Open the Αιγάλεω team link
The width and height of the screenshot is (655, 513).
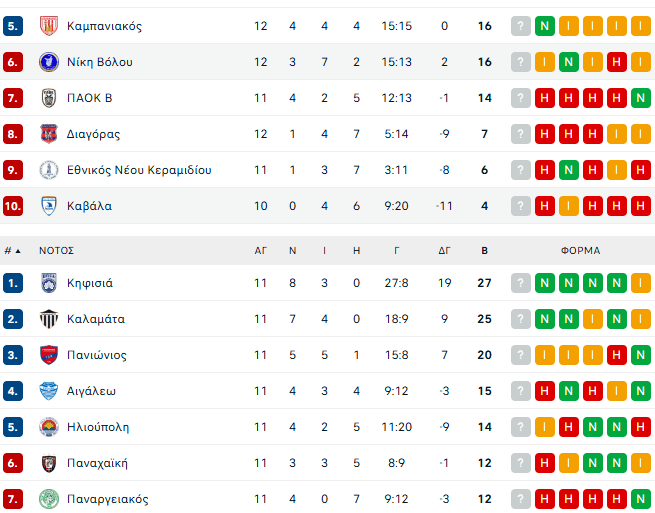coord(90,391)
